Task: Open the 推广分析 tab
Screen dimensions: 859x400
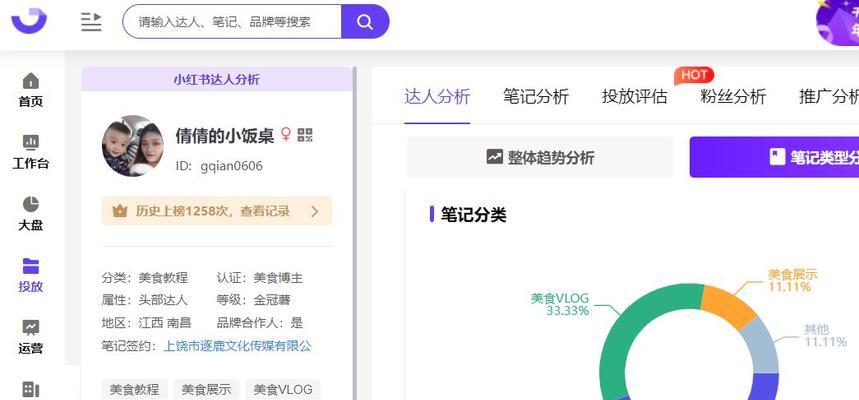Action: click(x=829, y=96)
